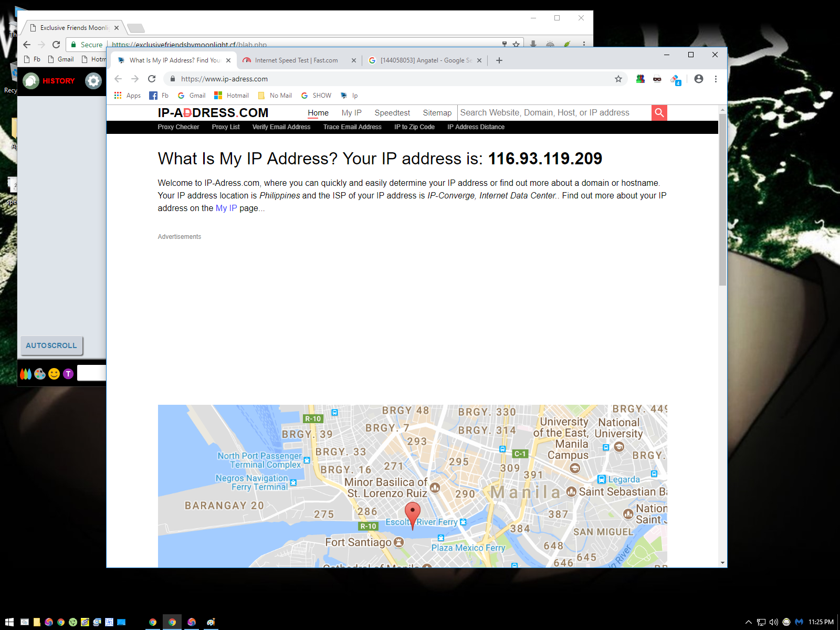Open Sitemap in site navigation

point(437,113)
